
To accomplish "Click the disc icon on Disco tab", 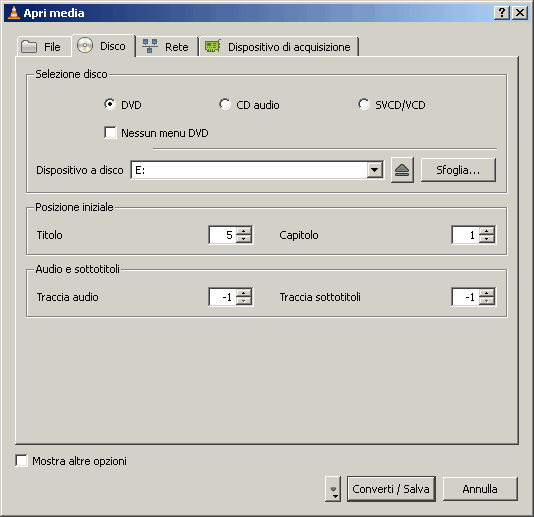I will pyautogui.click(x=85, y=45).
